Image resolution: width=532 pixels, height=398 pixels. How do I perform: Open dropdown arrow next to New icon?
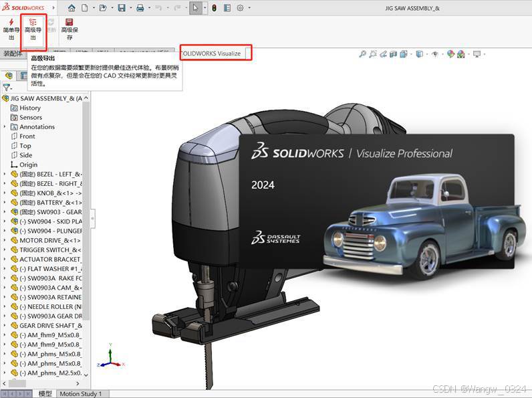(94, 8)
